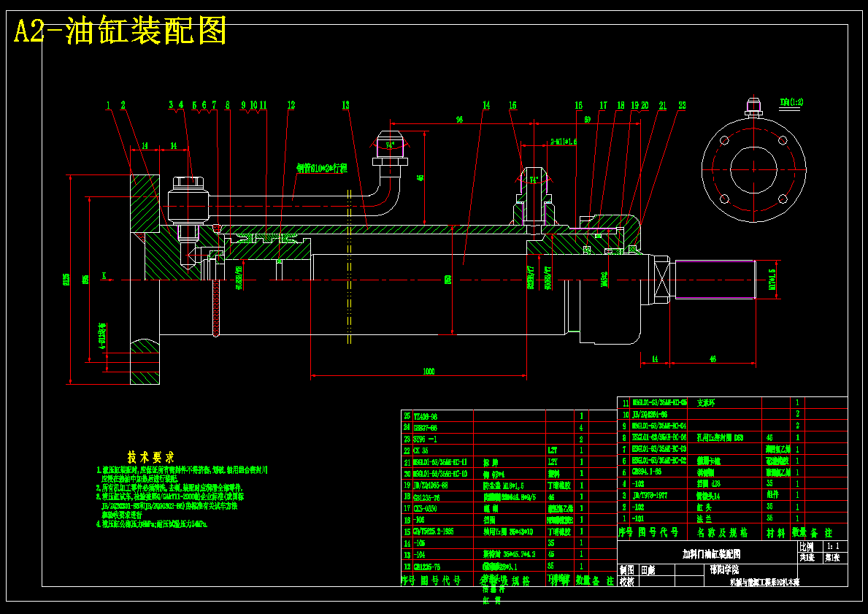868x614 pixels.
Task: Click the '校核' label cell
Action: point(628,581)
